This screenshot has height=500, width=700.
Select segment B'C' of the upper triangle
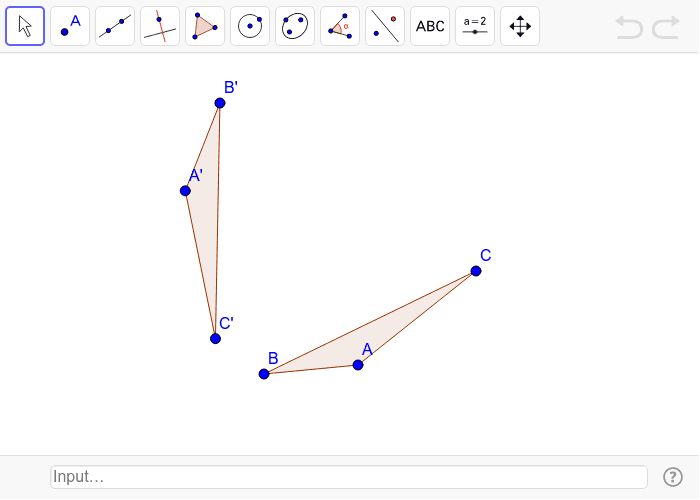pyautogui.click(x=217, y=221)
